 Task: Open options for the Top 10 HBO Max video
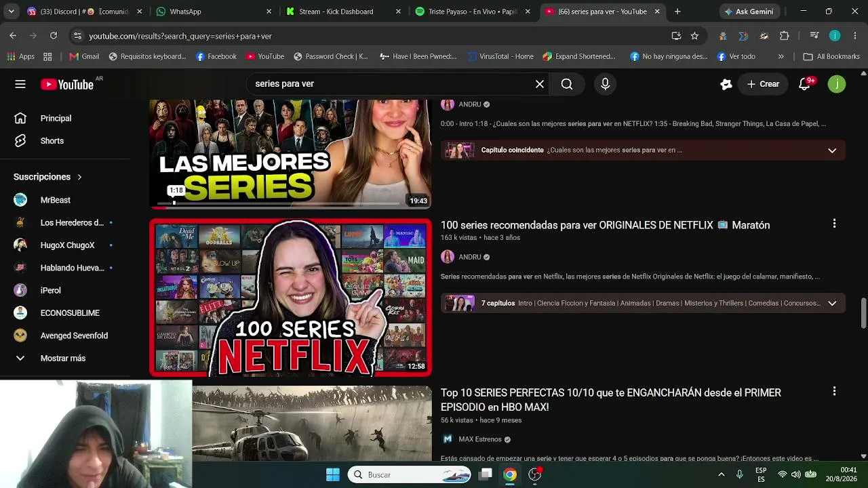(x=834, y=391)
